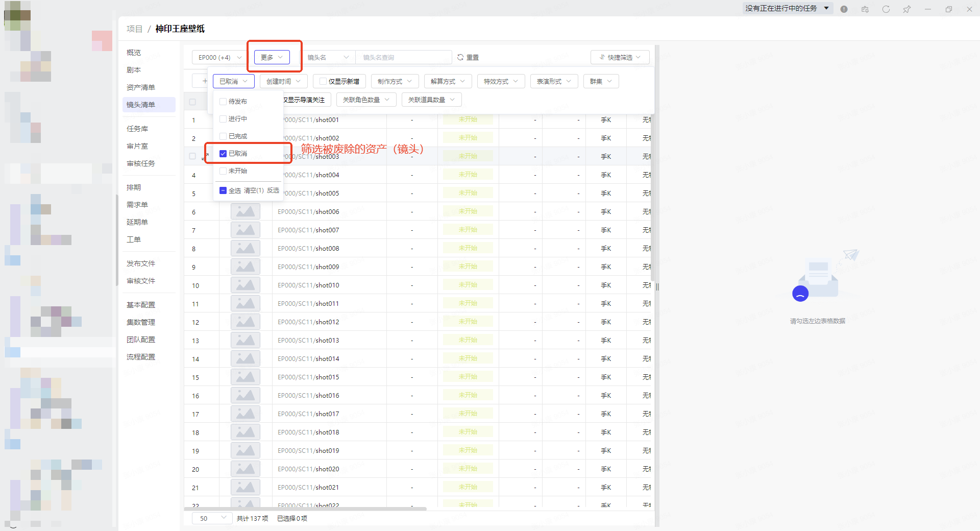Screen dimensions: 980x531
Task: Click the 项目 breadcrumb link
Action: [134, 29]
